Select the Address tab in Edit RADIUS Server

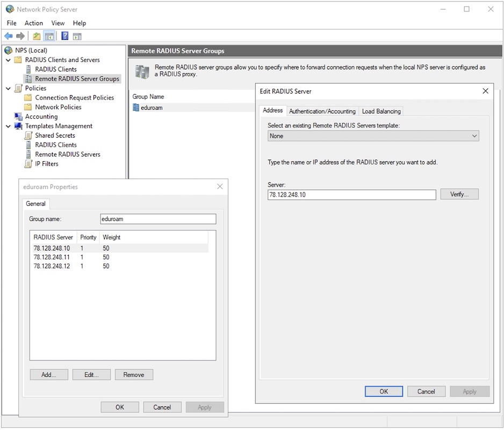(273, 110)
